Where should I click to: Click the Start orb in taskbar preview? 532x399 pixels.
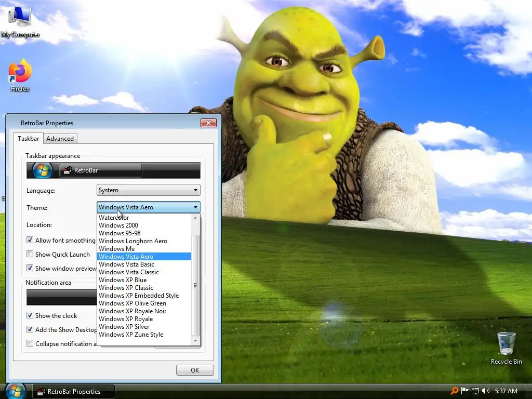[x=43, y=170]
